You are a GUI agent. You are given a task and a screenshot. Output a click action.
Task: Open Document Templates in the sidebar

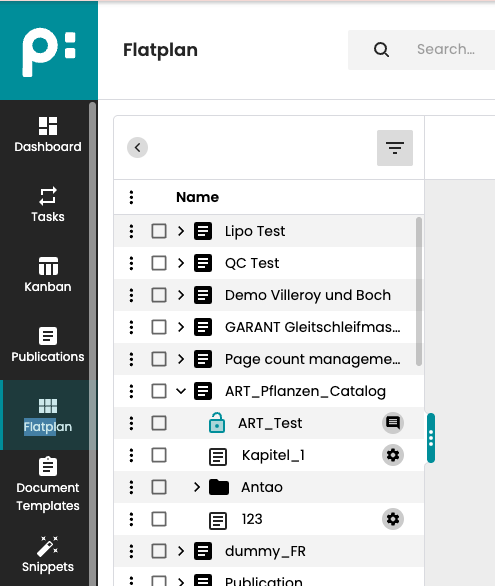click(x=48, y=484)
